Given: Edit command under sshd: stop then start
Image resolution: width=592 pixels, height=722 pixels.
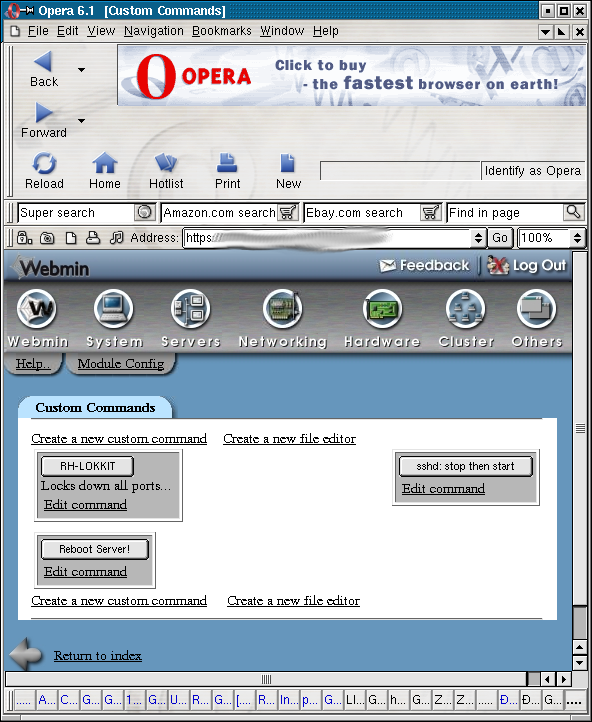Looking at the screenshot, I should click(443, 488).
